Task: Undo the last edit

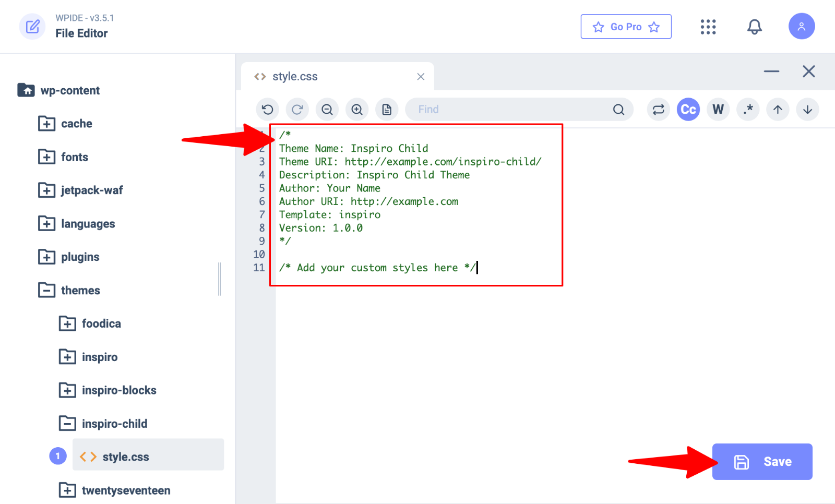Action: pos(268,110)
